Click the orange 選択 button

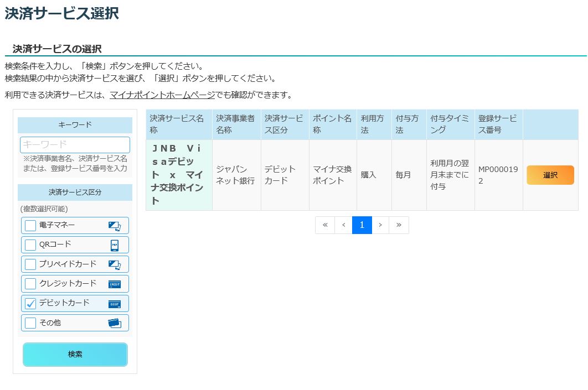pyautogui.click(x=550, y=175)
